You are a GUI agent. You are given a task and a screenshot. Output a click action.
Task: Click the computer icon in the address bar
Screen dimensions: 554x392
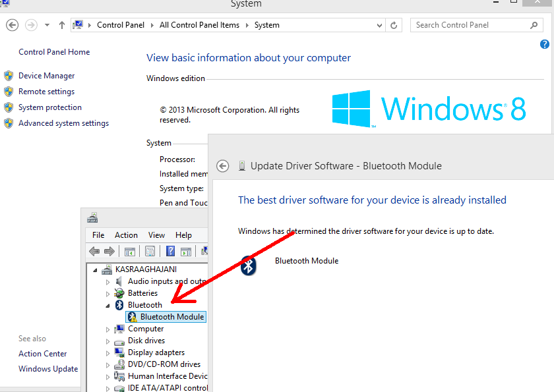(78, 24)
